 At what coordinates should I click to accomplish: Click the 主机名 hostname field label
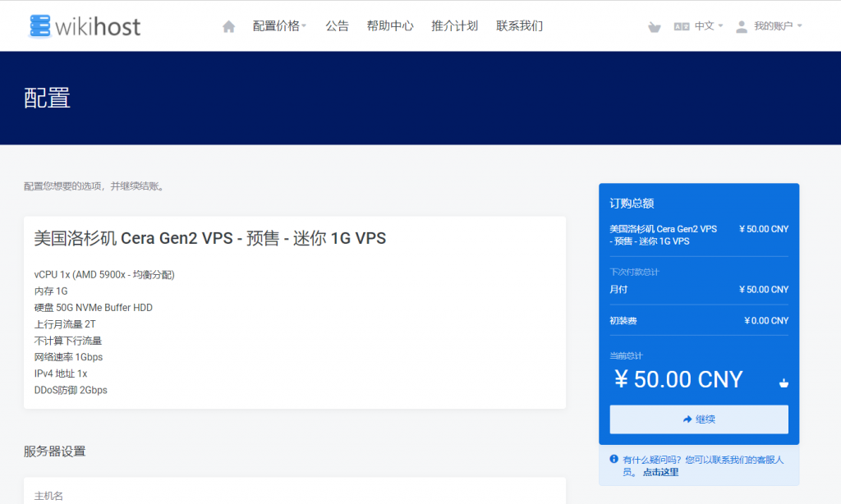pos(48,496)
